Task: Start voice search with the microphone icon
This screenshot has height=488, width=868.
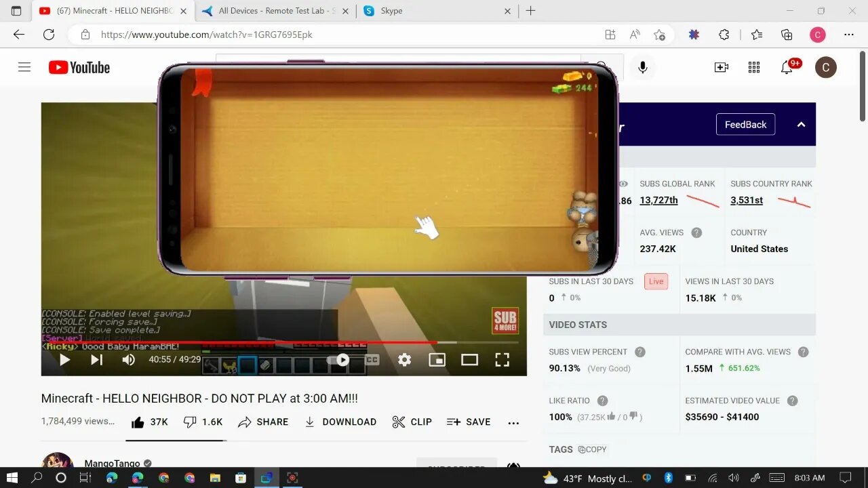Action: point(643,67)
